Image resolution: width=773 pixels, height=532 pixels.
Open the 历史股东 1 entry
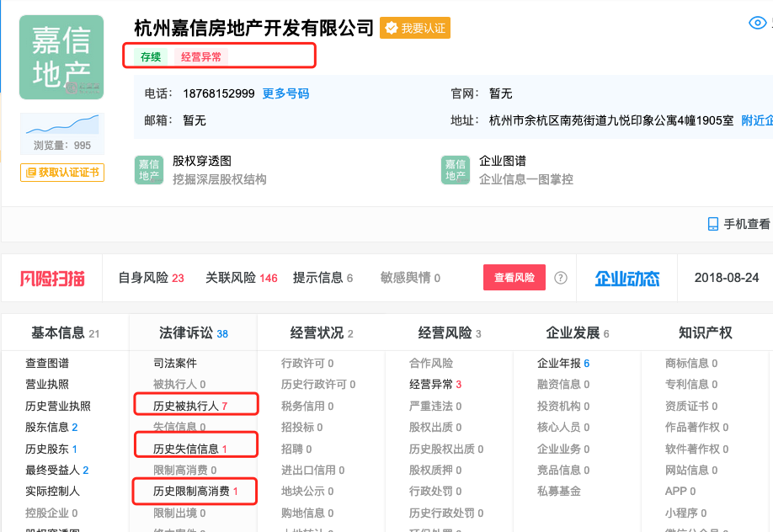tap(51, 450)
